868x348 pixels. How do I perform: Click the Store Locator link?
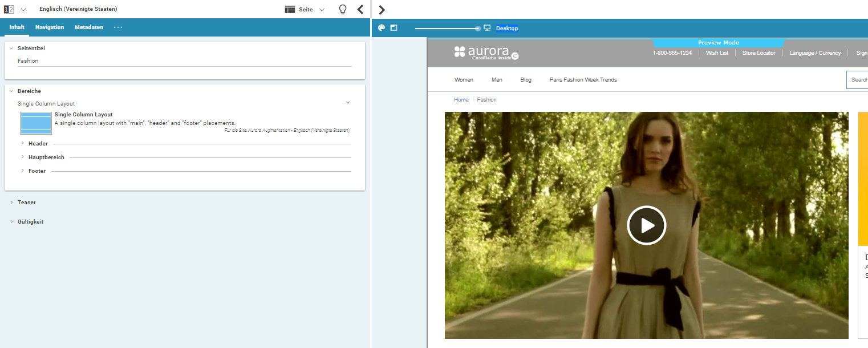759,53
